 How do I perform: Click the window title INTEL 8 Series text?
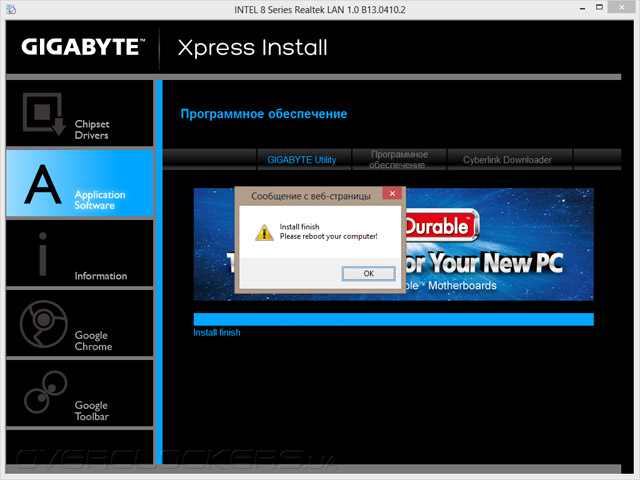point(320,9)
